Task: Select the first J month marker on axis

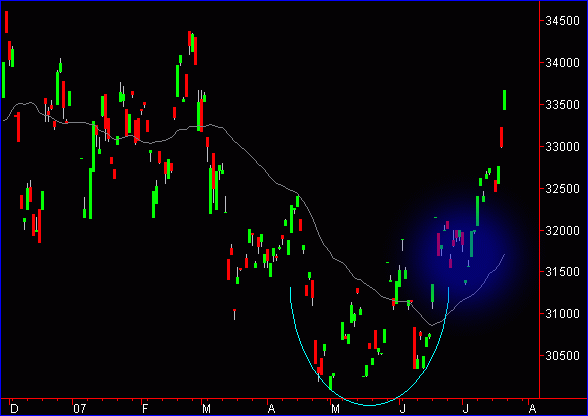Action: click(x=402, y=408)
